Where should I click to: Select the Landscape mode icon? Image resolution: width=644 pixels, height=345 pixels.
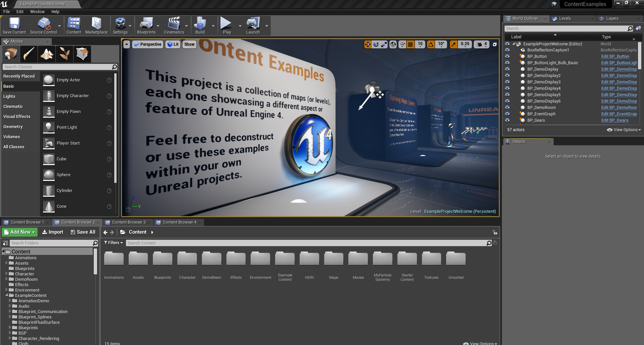(x=47, y=54)
